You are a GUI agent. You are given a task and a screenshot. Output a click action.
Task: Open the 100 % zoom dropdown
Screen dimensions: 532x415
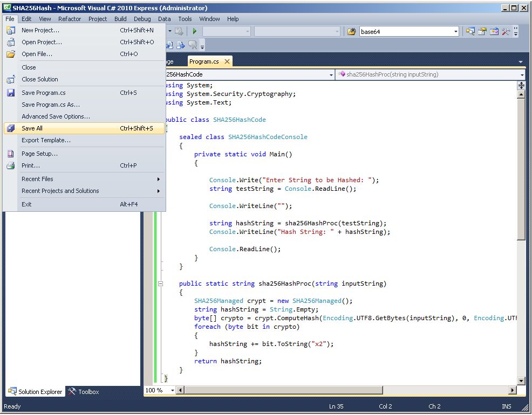(172, 390)
